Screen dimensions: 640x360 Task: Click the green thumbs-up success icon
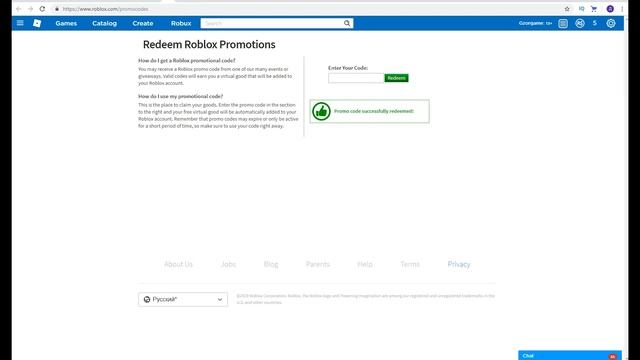pos(321,111)
